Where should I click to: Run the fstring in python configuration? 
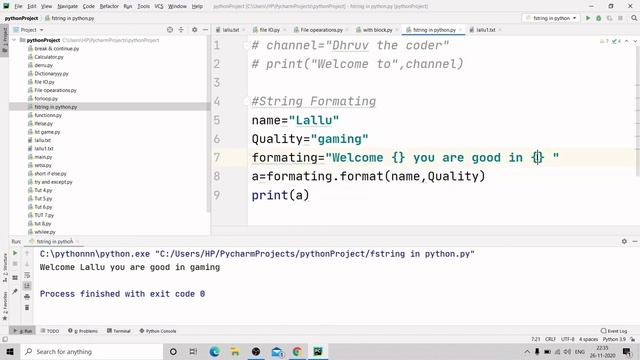(x=588, y=18)
